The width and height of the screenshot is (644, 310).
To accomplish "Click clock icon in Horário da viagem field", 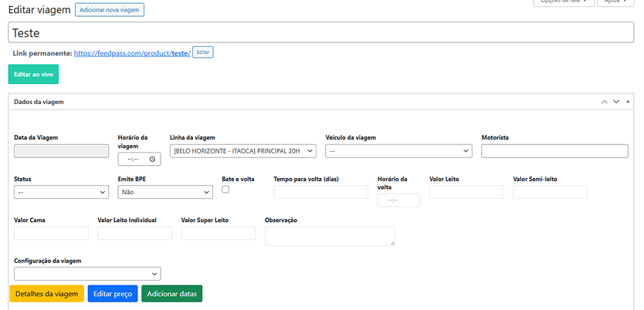I will [152, 160].
